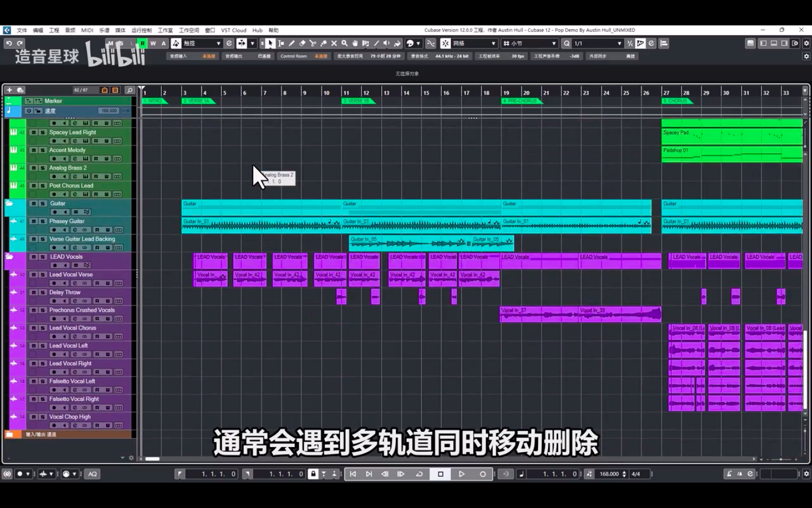Show or hide the left zone

point(764,43)
